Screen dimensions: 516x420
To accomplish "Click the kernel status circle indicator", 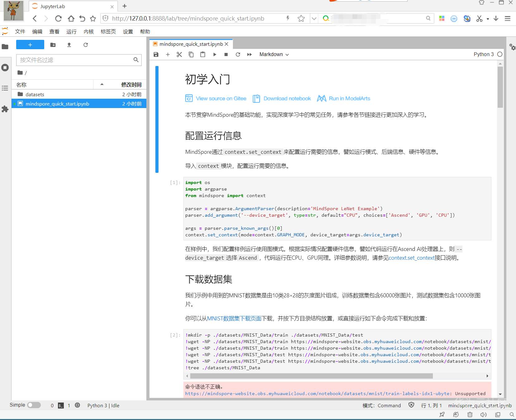I will click(x=500, y=54).
